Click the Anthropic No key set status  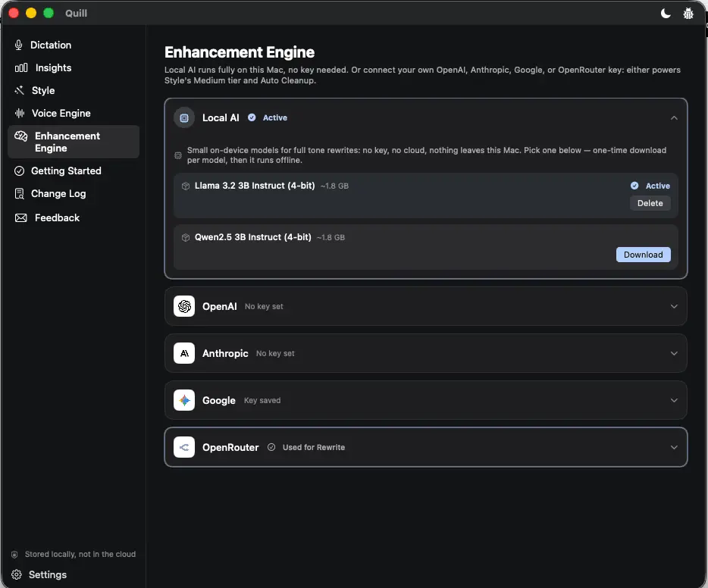[275, 353]
